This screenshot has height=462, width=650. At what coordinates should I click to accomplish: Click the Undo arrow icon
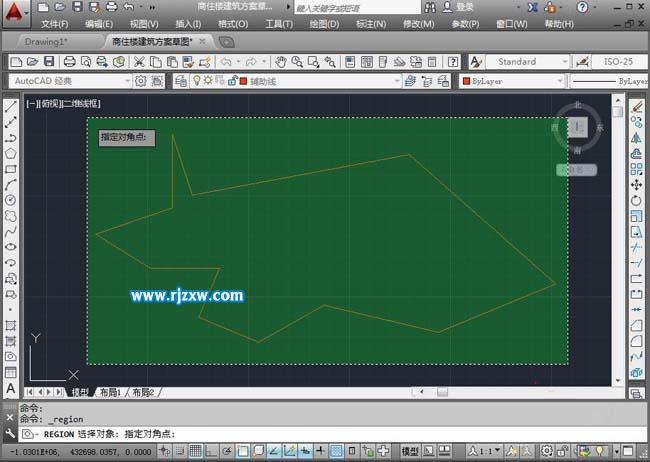pyautogui.click(x=226, y=62)
